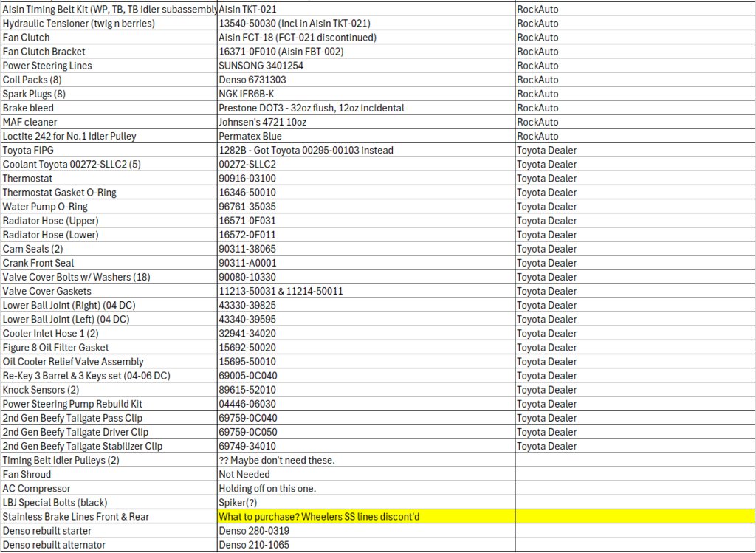
Task: Click the 'Aisin FCT-18 (FCT-021 discontinued)' cell
Action: [x=366, y=37]
